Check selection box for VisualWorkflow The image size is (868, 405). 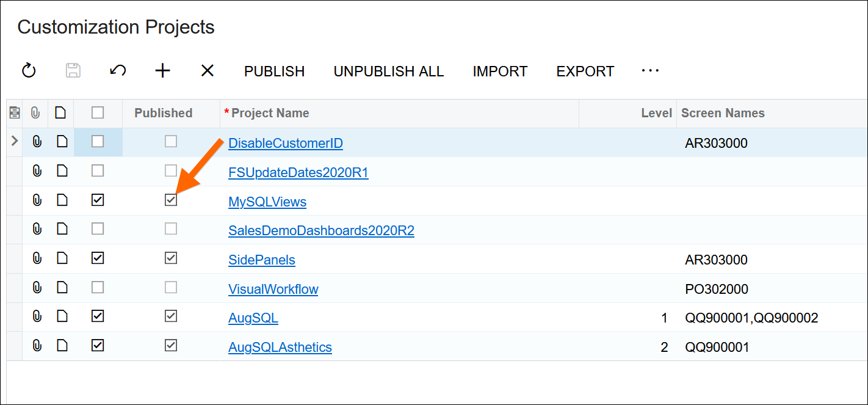[98, 287]
